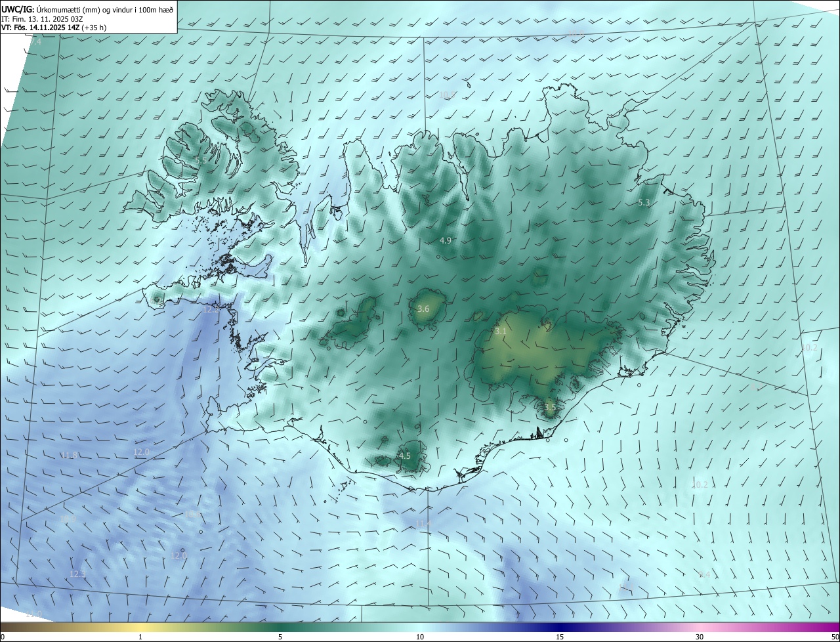
Task: Click the 11.8 value over the ocean
Action: (69, 455)
